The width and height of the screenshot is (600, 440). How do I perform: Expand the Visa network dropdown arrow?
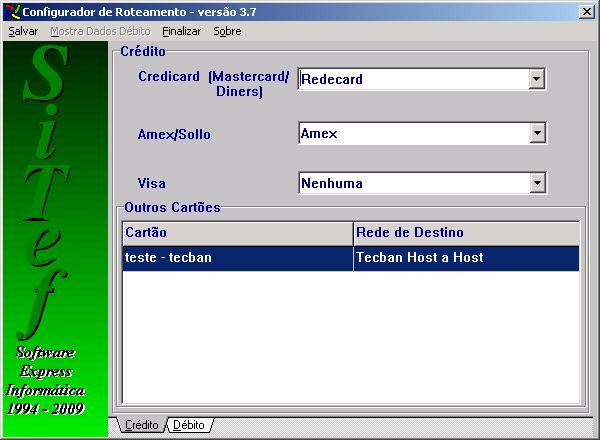pyautogui.click(x=537, y=183)
